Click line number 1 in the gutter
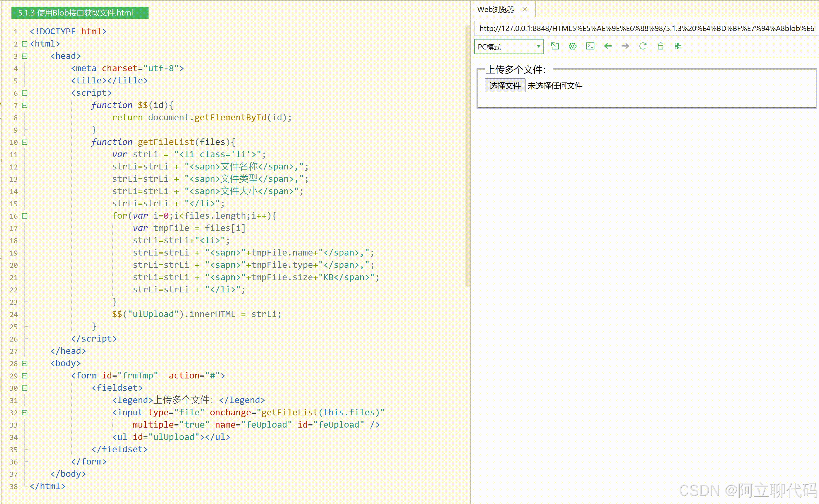This screenshot has height=504, width=819. point(15,32)
